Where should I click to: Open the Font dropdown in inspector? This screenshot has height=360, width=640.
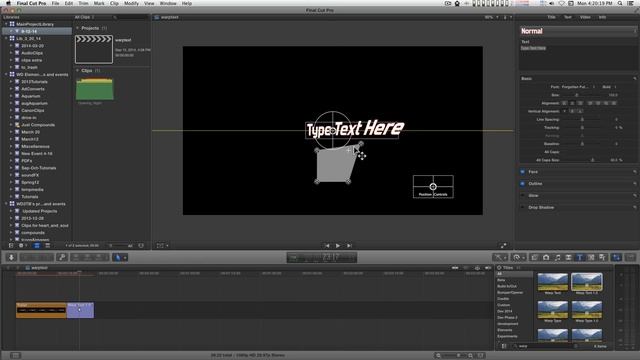pyautogui.click(x=578, y=87)
